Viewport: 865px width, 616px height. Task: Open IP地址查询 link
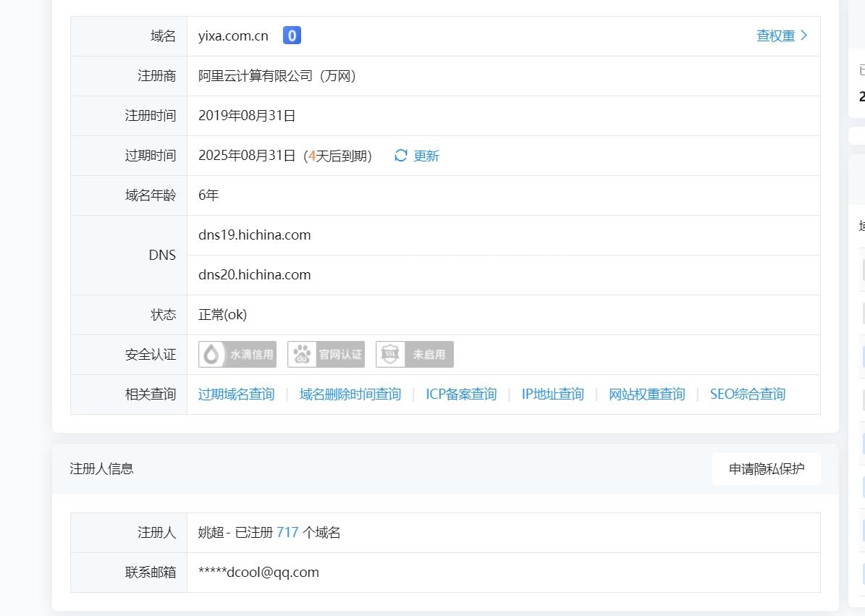pos(552,395)
